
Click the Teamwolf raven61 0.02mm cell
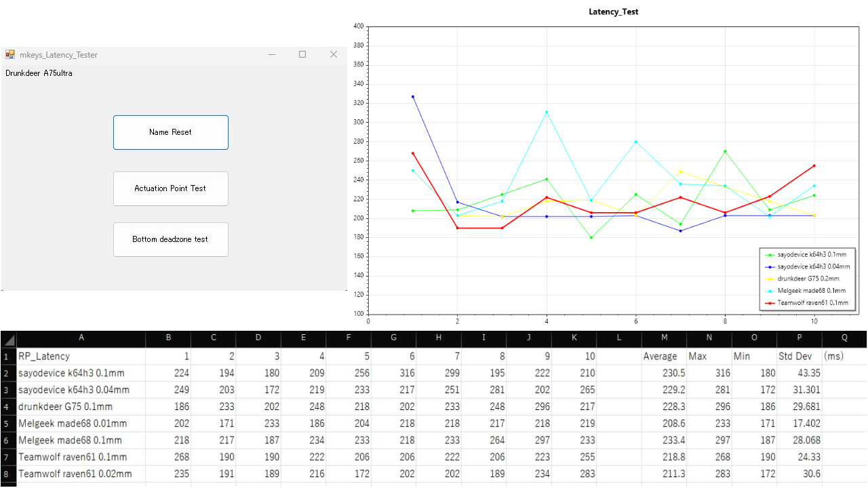(81, 474)
